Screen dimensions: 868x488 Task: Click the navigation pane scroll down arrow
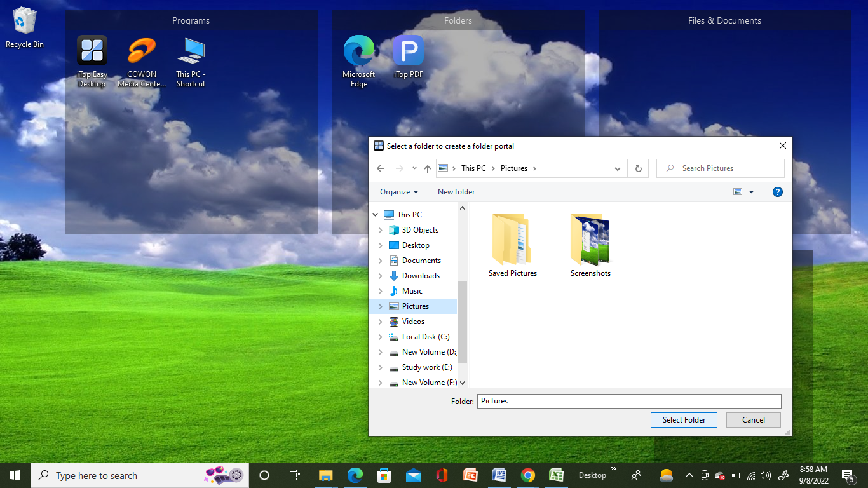(462, 383)
